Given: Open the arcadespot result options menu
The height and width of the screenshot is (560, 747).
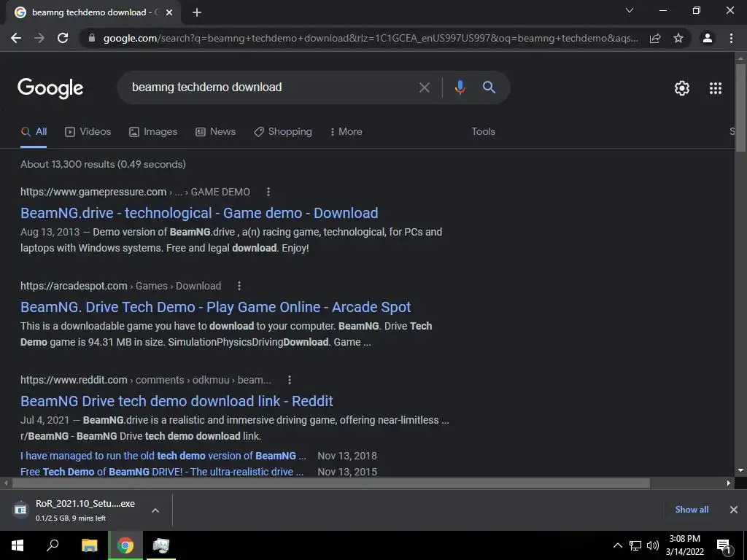Looking at the screenshot, I should pos(239,286).
